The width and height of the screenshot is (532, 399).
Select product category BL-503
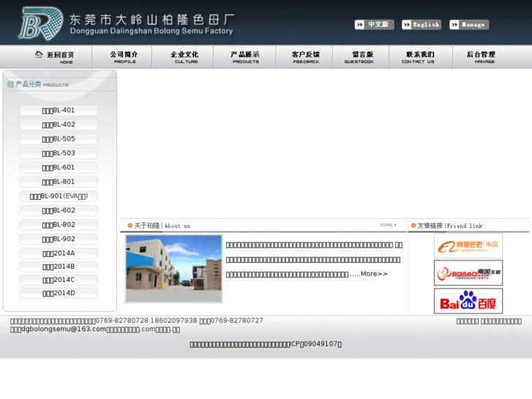pyautogui.click(x=59, y=153)
